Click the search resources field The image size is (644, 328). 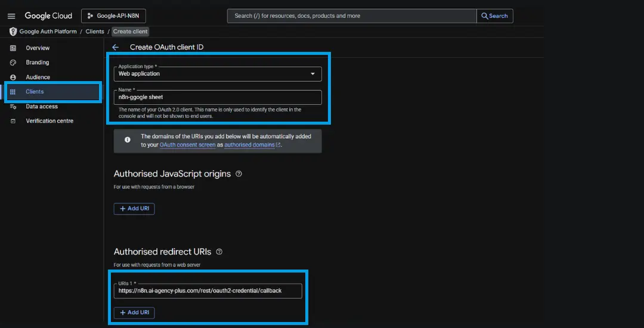352,16
